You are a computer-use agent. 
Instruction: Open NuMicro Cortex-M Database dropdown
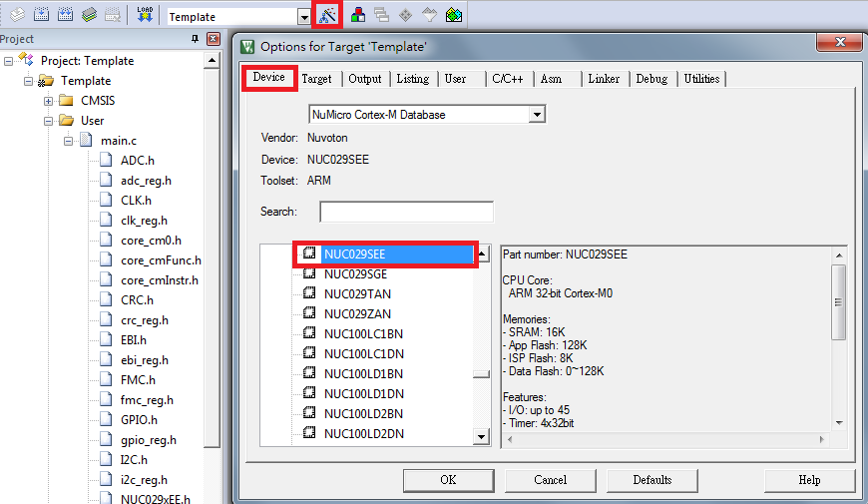click(537, 115)
